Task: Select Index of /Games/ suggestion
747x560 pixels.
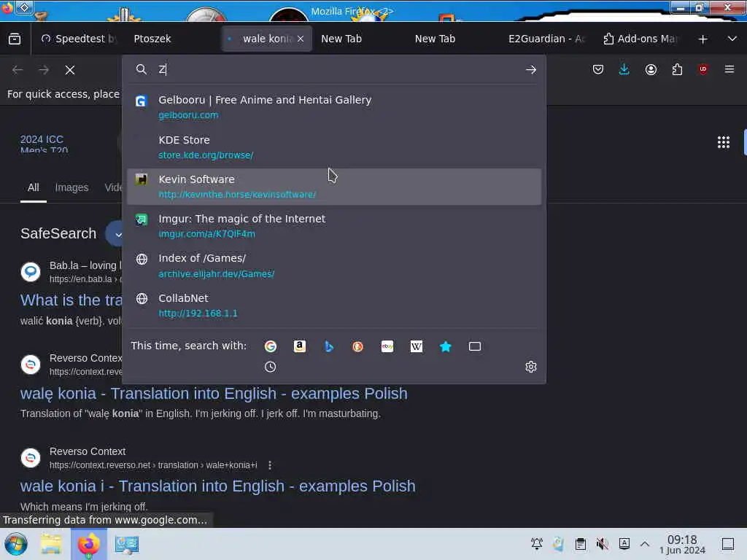Action: (x=334, y=265)
